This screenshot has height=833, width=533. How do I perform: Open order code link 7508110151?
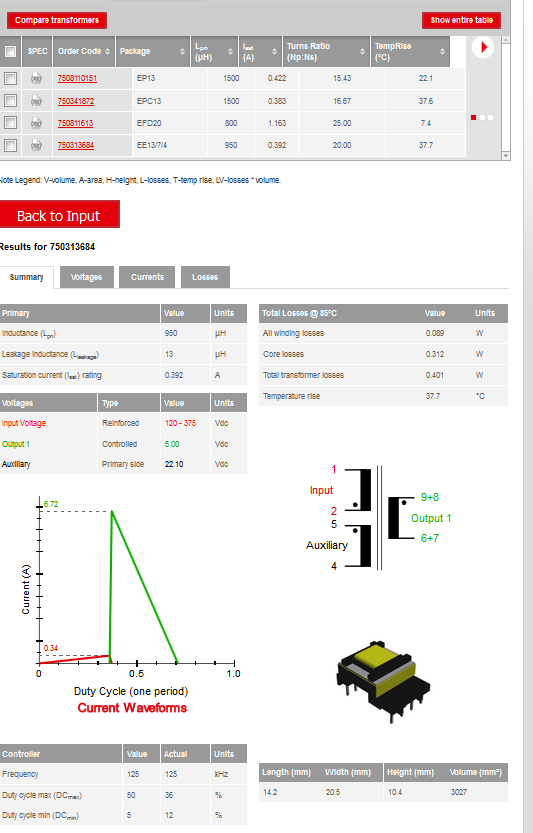[77, 79]
